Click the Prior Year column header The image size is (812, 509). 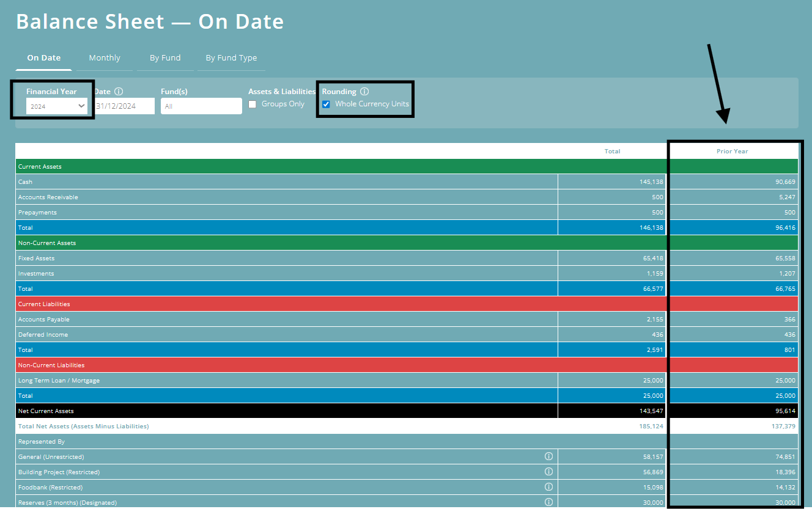coord(732,151)
